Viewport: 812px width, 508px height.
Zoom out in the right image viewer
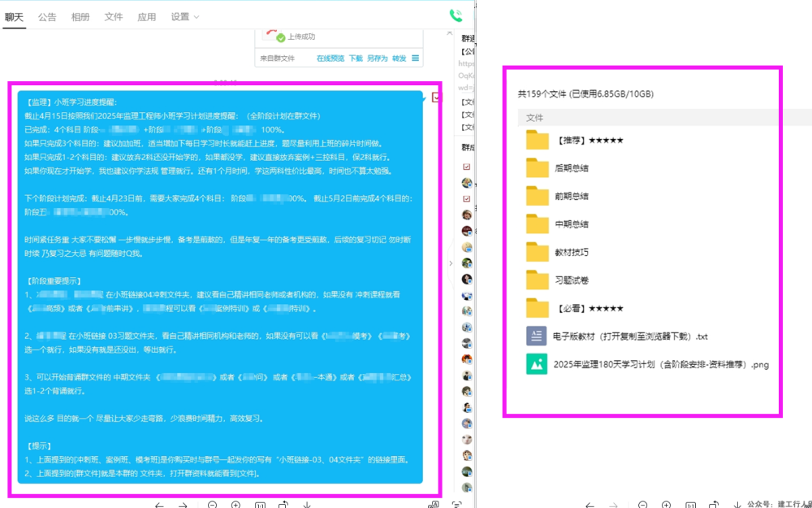642,505
